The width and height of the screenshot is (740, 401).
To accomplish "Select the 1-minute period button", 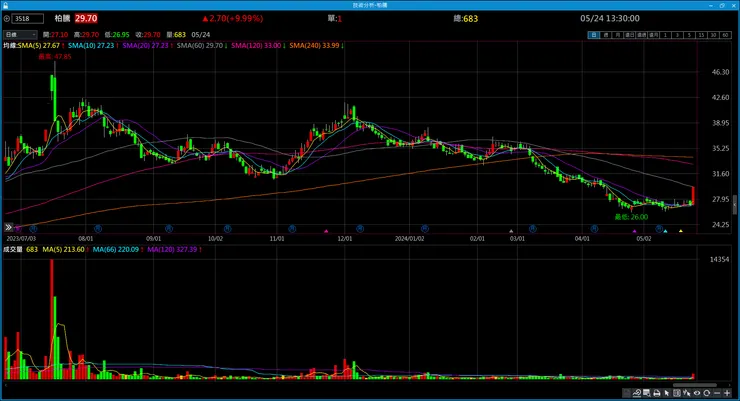I will tap(665, 35).
